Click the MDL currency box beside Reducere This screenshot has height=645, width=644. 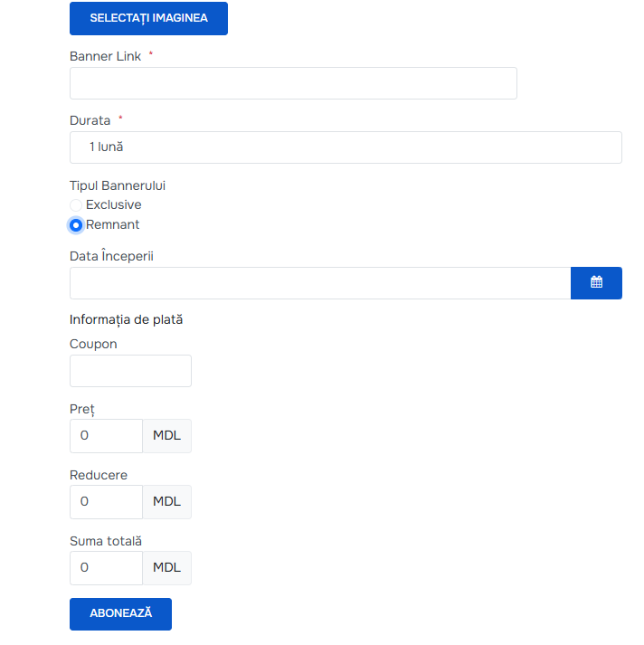166,501
